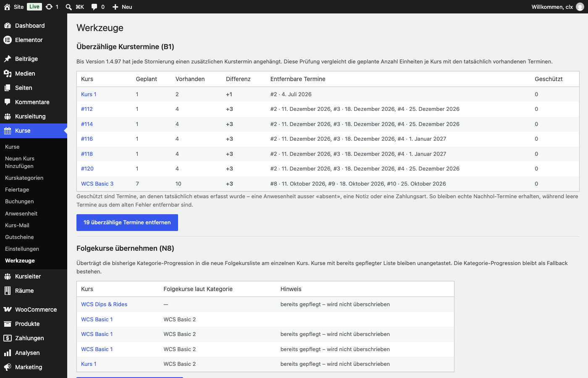Open the search icon with ⌘K shortcut

pos(69,7)
